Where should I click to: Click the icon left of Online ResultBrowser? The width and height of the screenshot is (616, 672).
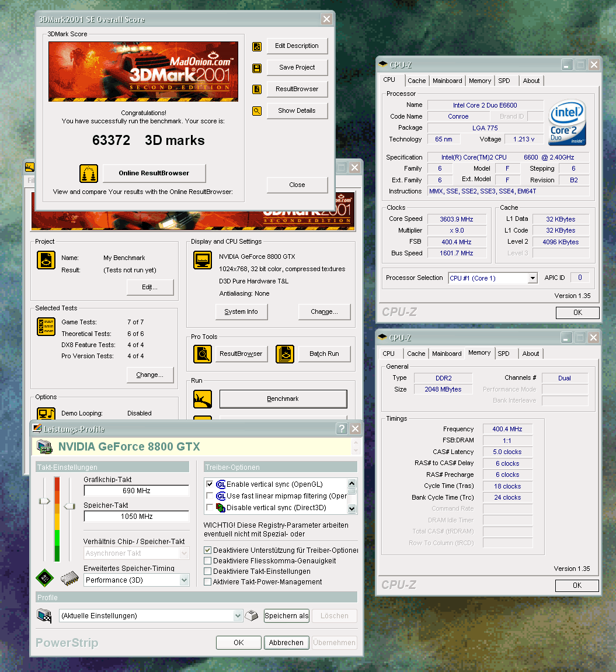(89, 174)
